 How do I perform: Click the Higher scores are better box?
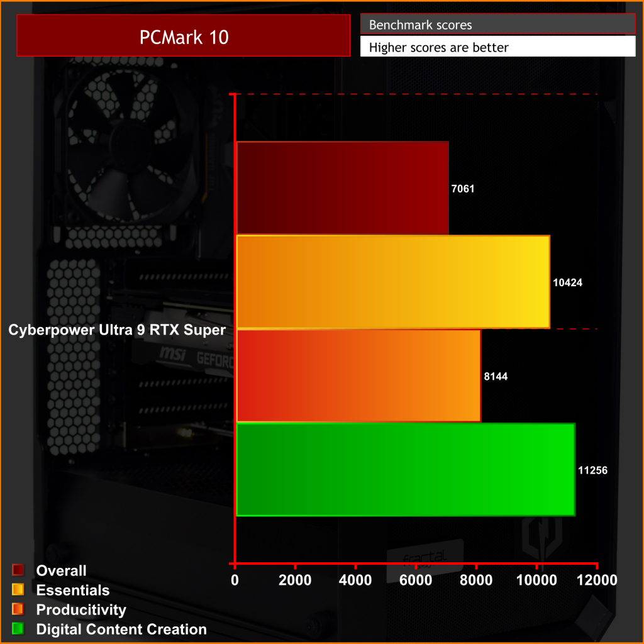(498, 47)
